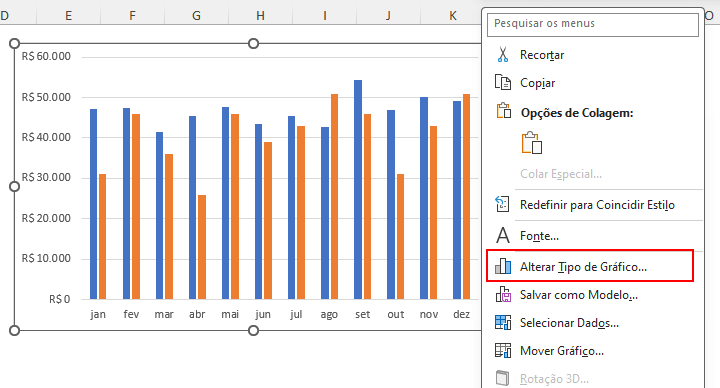
Task: Click the bottom-middle chart resize handle
Action: click(253, 330)
